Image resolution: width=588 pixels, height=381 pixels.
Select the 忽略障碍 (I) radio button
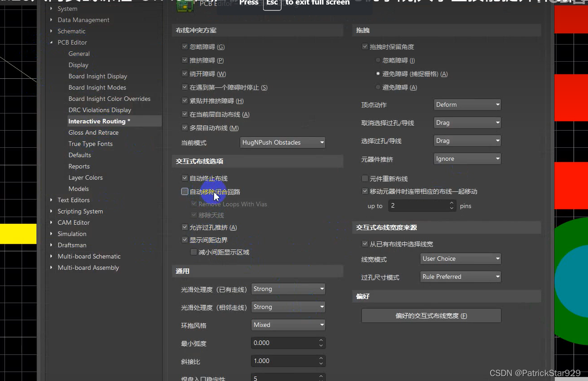pyautogui.click(x=378, y=60)
